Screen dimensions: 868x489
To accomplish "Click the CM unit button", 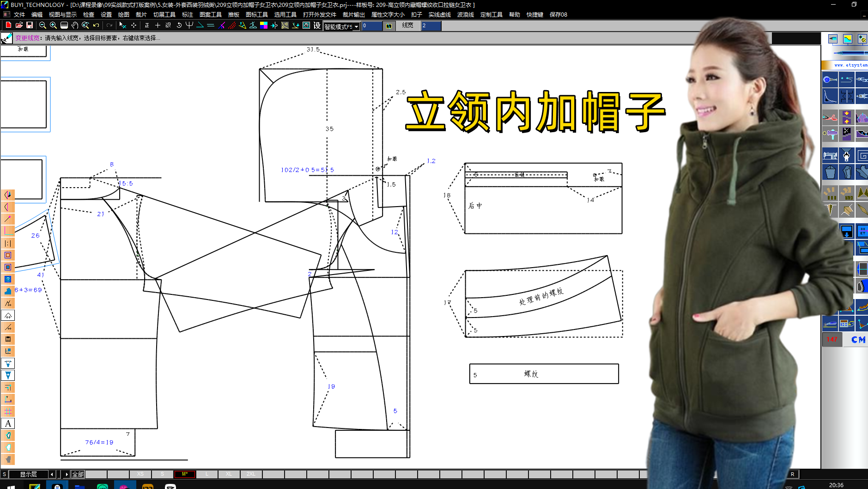I will coord(858,340).
